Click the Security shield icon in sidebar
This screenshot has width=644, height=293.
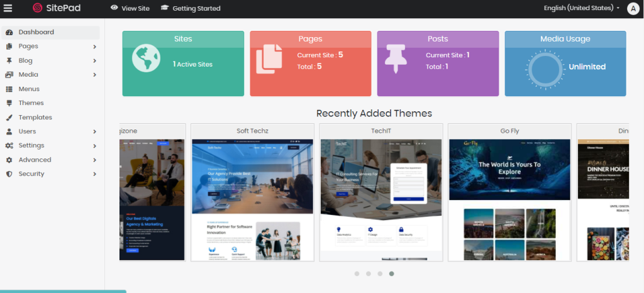coord(9,174)
